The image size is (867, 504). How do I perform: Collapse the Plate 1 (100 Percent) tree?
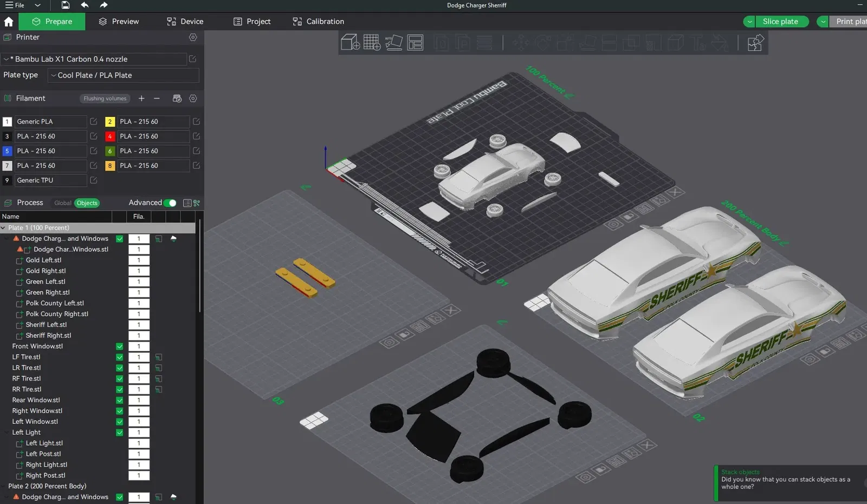pyautogui.click(x=4, y=228)
